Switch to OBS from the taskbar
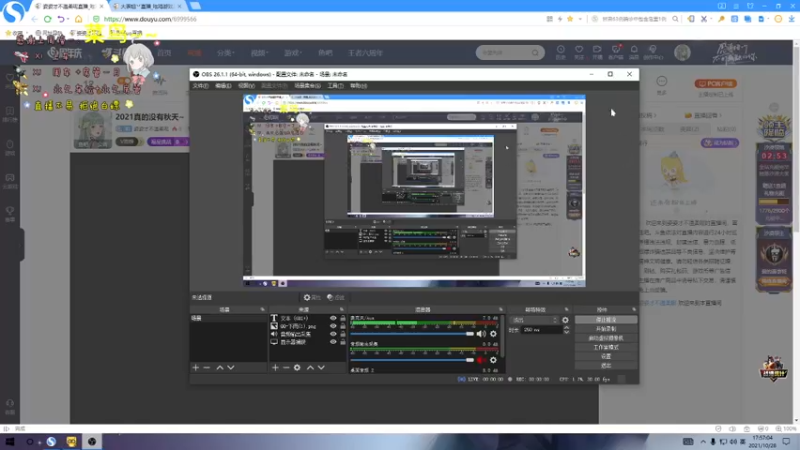The width and height of the screenshot is (800, 450). pyautogui.click(x=92, y=441)
